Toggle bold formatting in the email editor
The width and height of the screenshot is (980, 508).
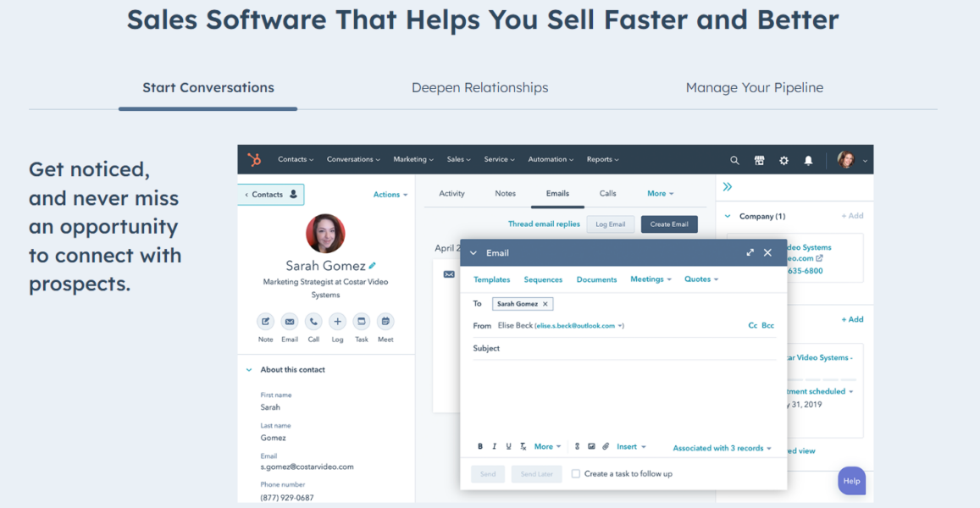(480, 446)
